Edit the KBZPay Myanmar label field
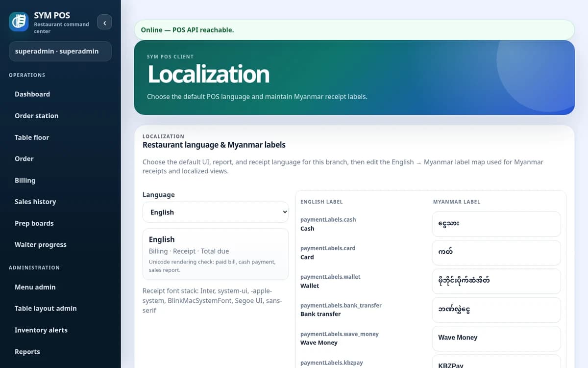588x368 pixels. (496, 362)
